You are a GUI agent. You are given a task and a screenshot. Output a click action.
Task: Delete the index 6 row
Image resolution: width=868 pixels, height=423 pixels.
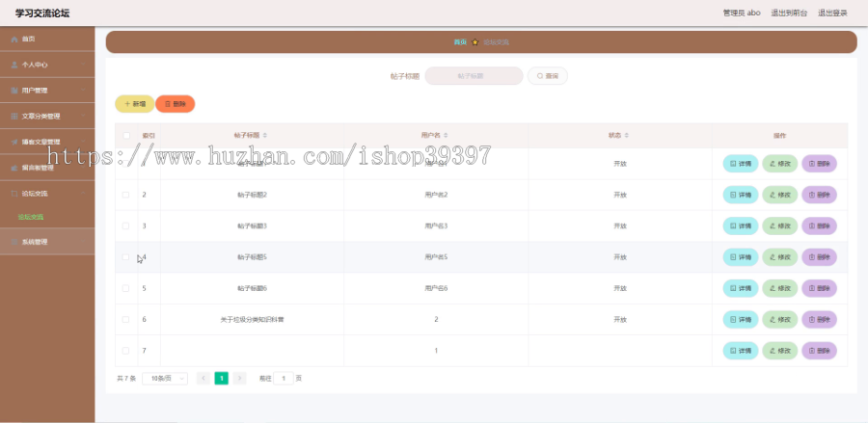[819, 319]
